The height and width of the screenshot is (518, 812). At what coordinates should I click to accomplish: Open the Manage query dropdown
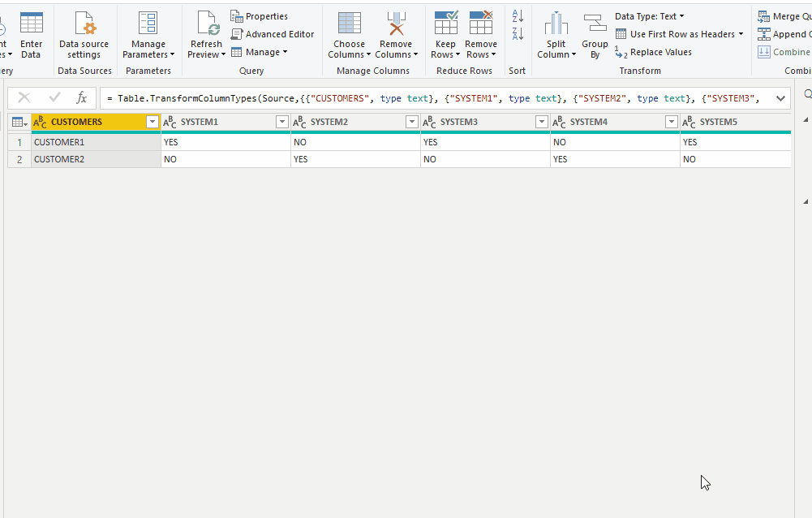pos(259,52)
